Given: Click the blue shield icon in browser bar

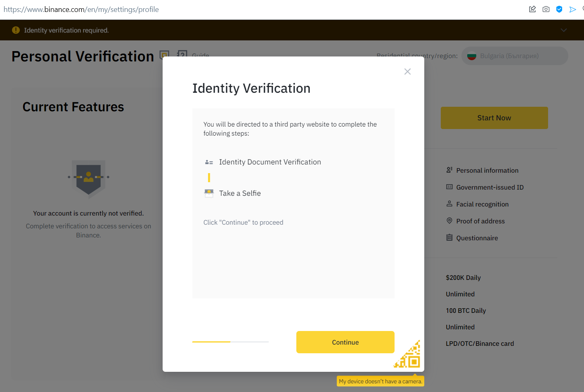Looking at the screenshot, I should pyautogui.click(x=559, y=9).
